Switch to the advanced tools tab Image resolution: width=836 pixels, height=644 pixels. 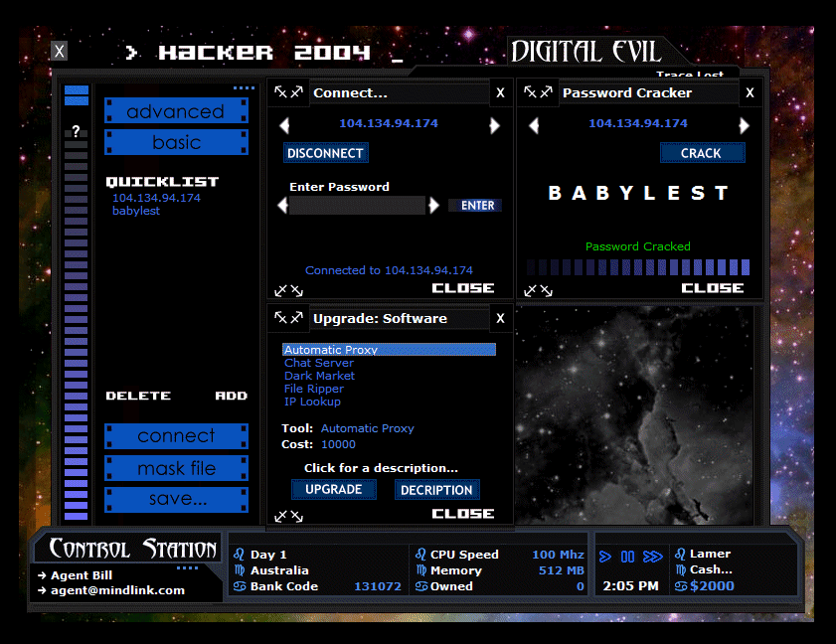pyautogui.click(x=176, y=111)
